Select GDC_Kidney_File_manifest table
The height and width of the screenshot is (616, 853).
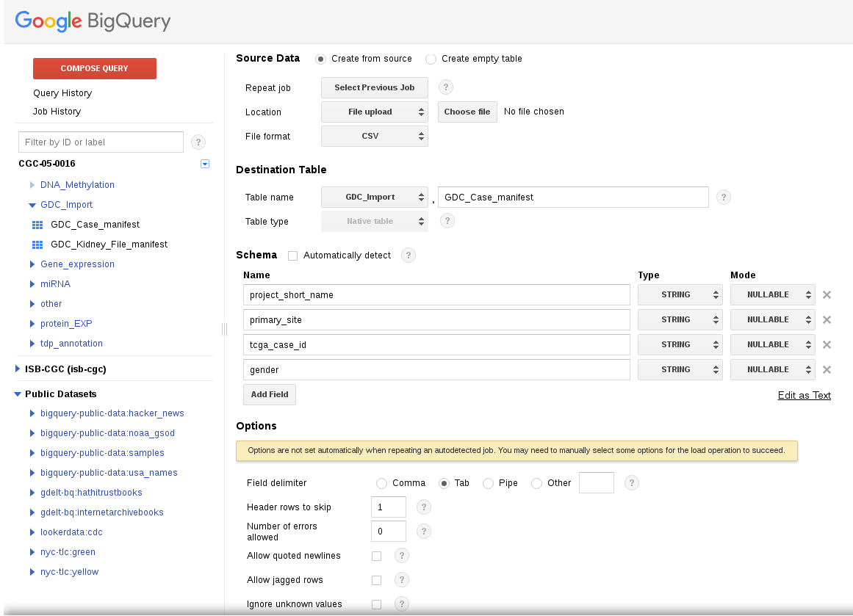click(x=109, y=244)
